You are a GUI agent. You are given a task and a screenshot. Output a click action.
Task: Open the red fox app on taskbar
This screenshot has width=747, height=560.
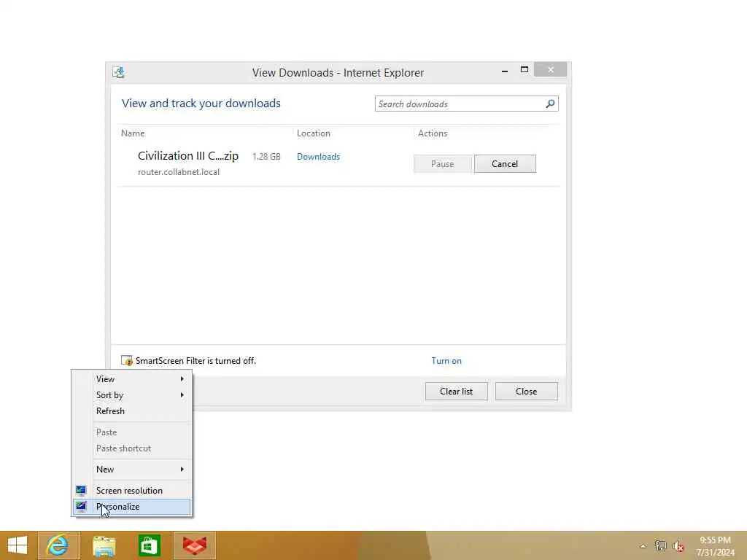195,545
